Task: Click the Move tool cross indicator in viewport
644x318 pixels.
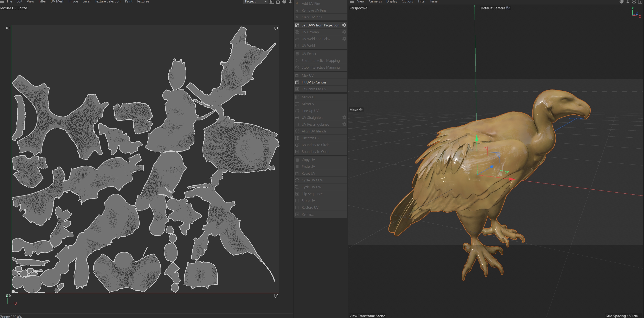Action: tap(361, 110)
